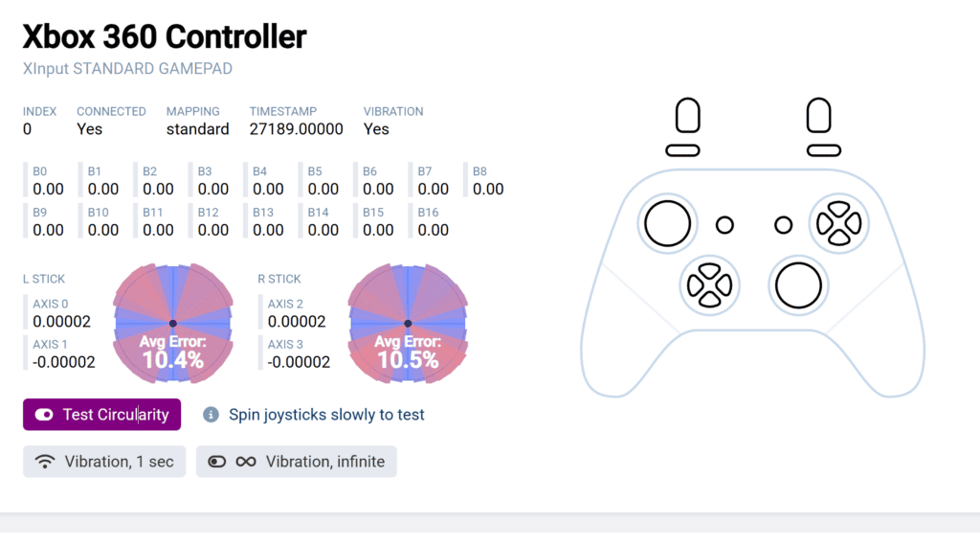Click the Vibration, 1 sec button
Image resolution: width=980 pixels, height=545 pixels.
click(104, 462)
